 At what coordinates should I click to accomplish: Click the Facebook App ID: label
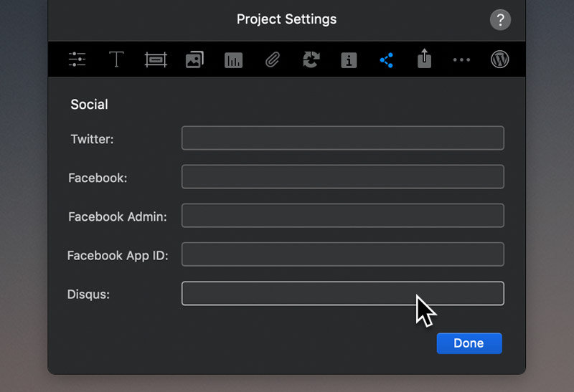coord(118,256)
